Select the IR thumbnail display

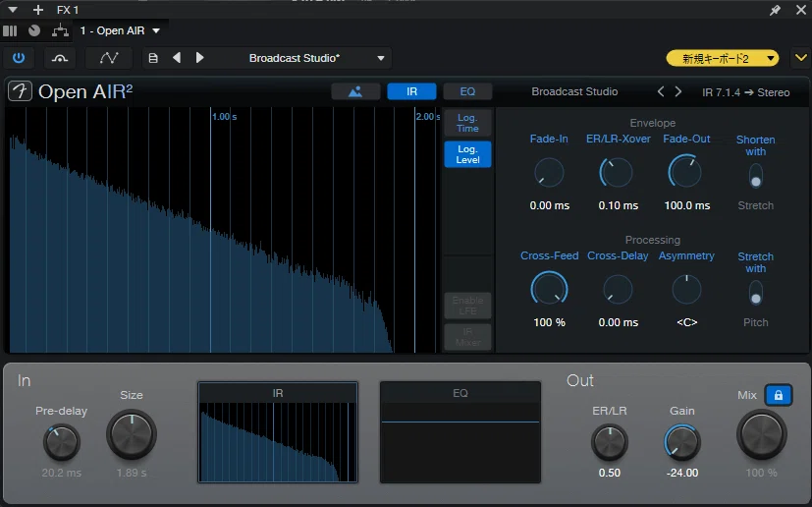[278, 432]
